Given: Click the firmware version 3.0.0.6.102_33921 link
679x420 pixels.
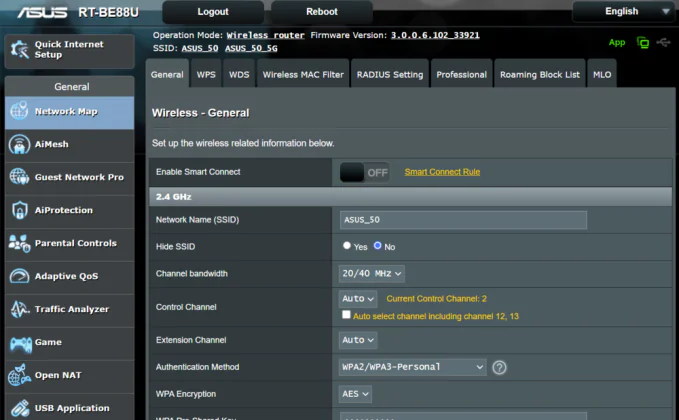Looking at the screenshot, I should click(x=435, y=35).
